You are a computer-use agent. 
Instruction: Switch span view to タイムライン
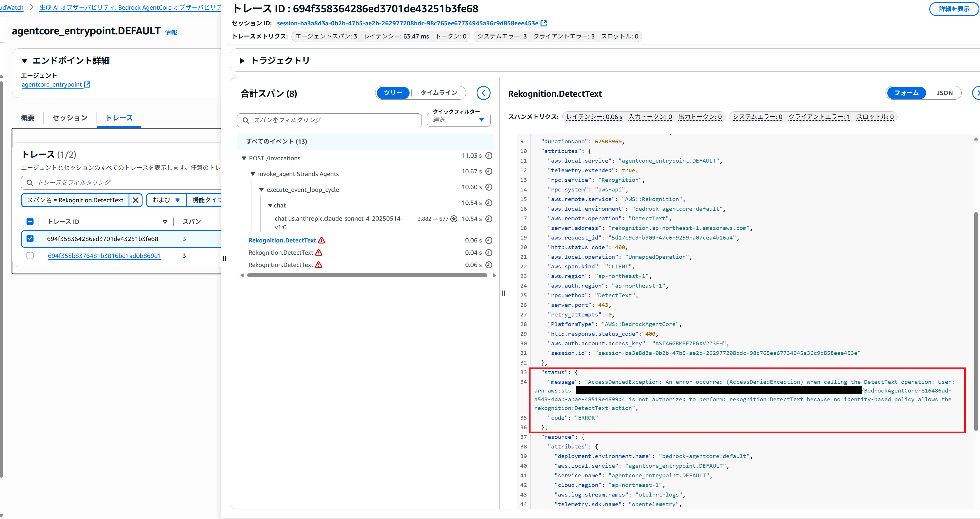pyautogui.click(x=438, y=93)
